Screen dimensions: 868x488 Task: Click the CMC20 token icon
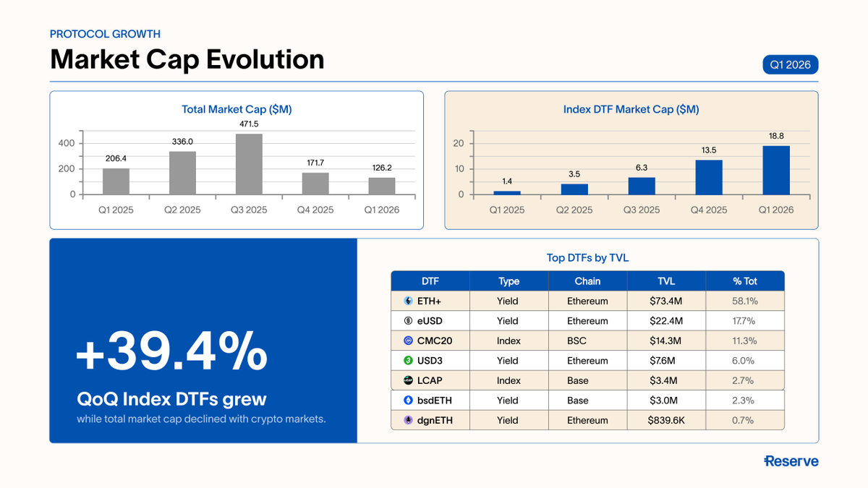click(x=408, y=341)
